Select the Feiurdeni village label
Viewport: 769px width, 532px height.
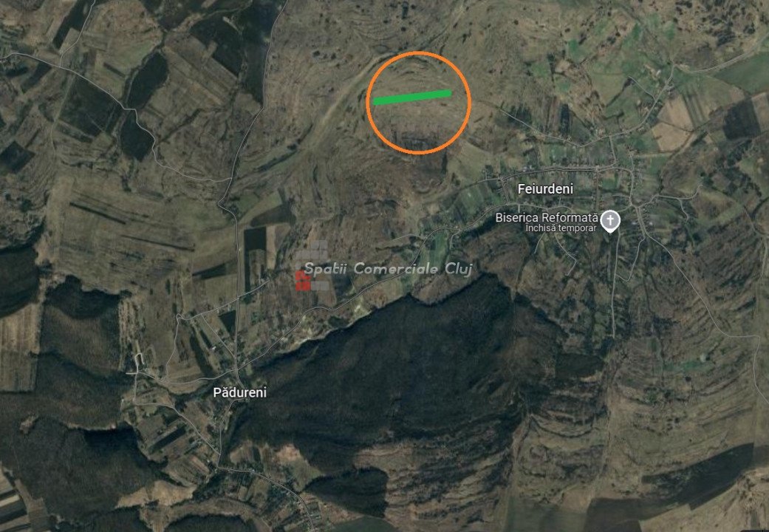tap(545, 189)
